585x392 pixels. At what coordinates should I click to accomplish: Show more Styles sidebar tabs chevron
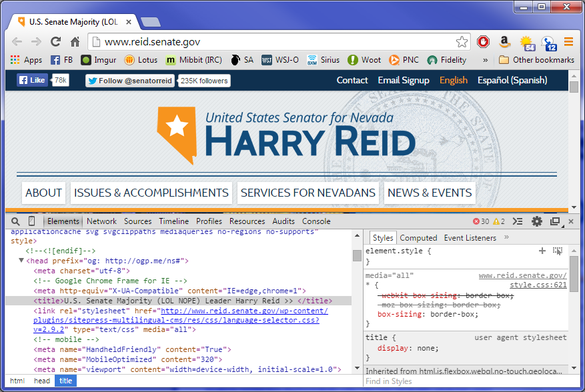pos(506,237)
